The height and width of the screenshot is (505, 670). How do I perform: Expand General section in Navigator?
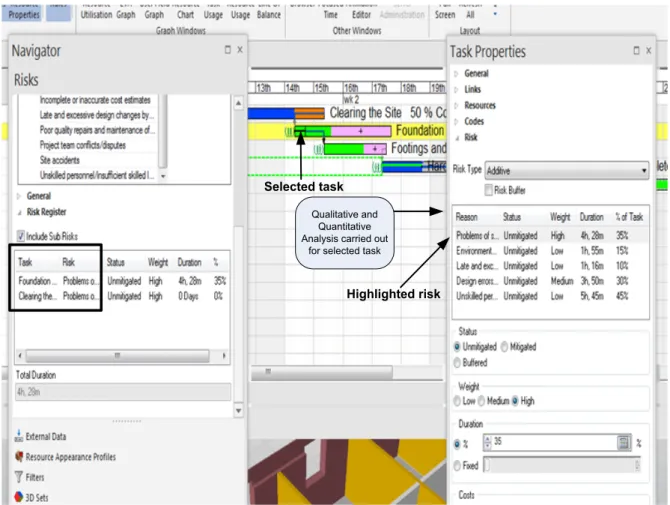tap(19, 196)
